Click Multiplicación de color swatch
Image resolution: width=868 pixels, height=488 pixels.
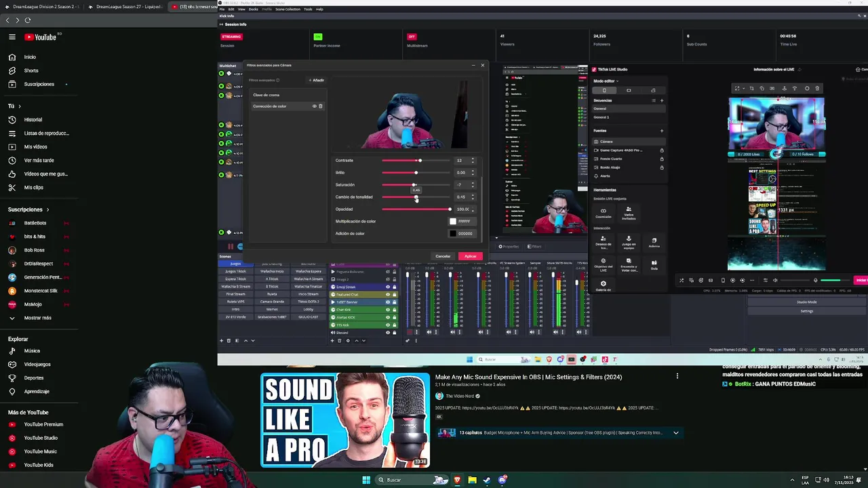pyautogui.click(x=453, y=222)
